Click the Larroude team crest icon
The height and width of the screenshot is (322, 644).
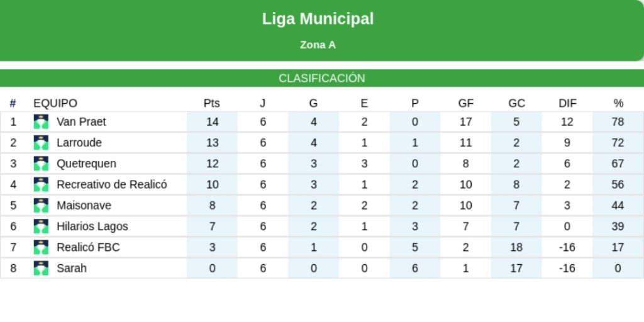point(41,143)
